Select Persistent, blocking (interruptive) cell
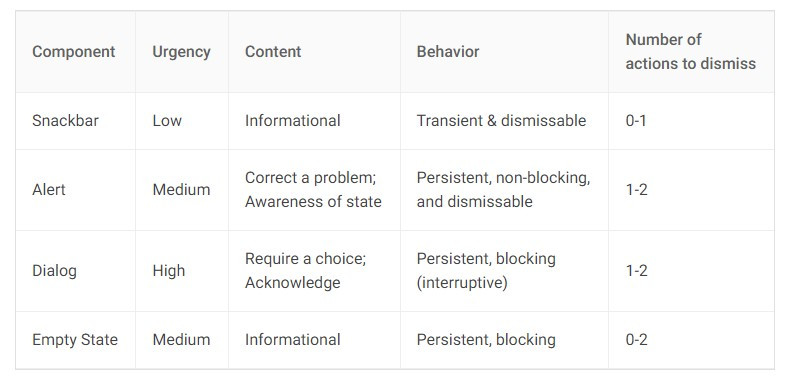Viewport: 805px width, 390px height. [486, 270]
